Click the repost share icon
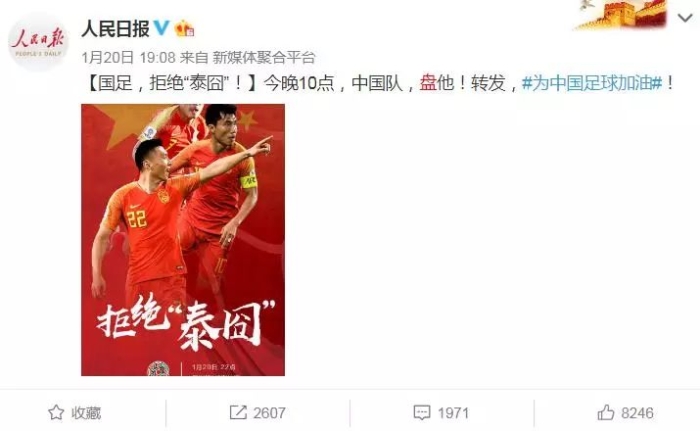The width and height of the screenshot is (700, 431). pyautogui.click(x=238, y=412)
